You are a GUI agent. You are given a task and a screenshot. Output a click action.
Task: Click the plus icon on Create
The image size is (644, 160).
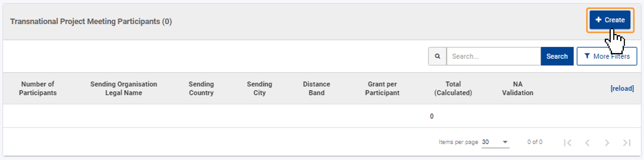598,20
